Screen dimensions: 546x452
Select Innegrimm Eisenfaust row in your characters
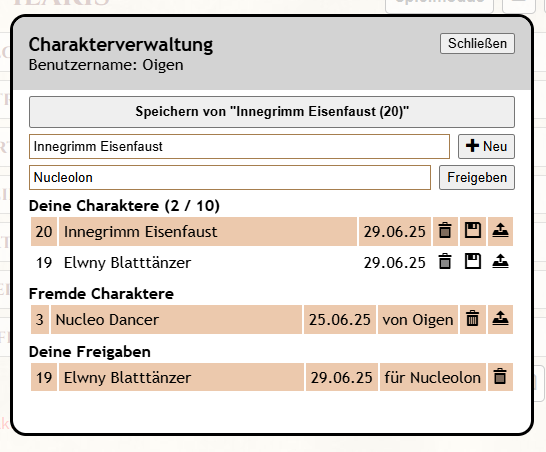click(208, 231)
